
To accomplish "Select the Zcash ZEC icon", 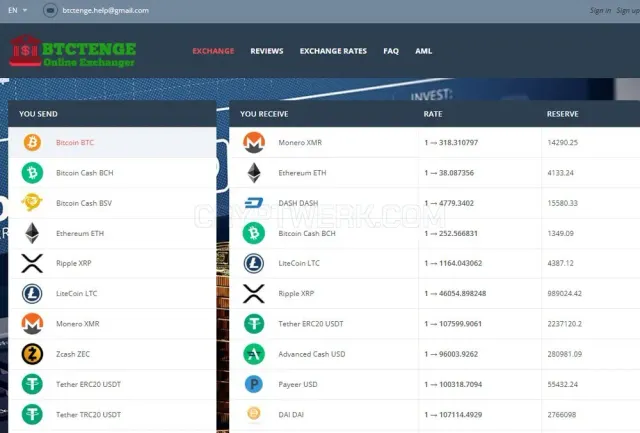I will tap(32, 354).
